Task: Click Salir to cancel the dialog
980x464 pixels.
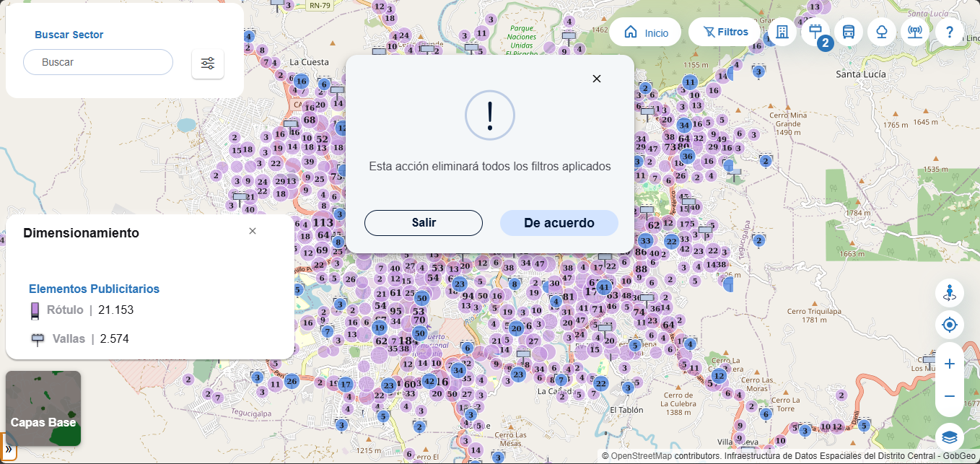Action: tap(424, 223)
